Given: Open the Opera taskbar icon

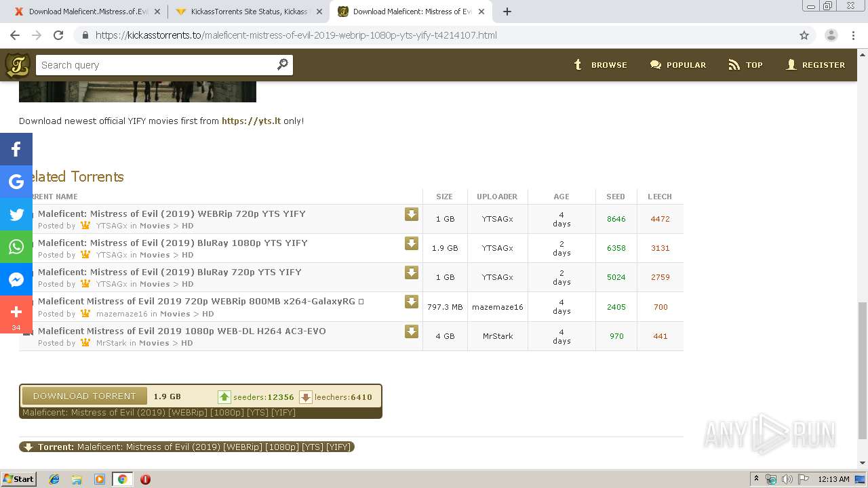Looking at the screenshot, I should point(145,479).
